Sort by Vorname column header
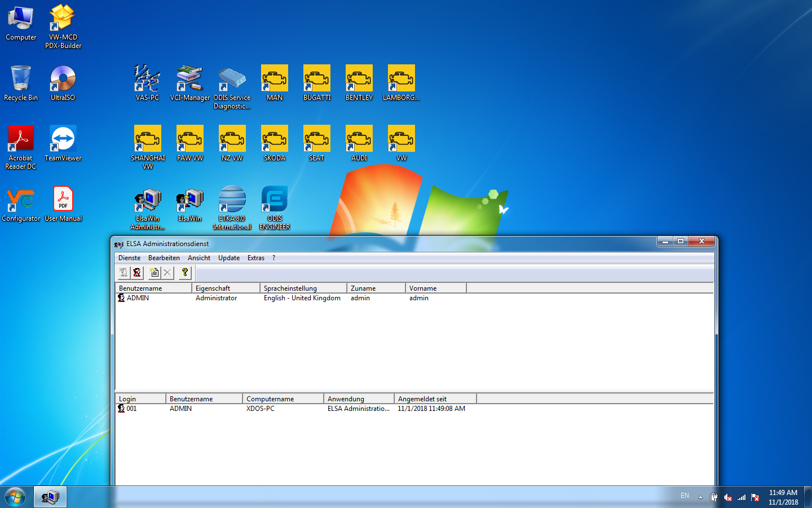This screenshot has height=508, width=812. click(435, 288)
